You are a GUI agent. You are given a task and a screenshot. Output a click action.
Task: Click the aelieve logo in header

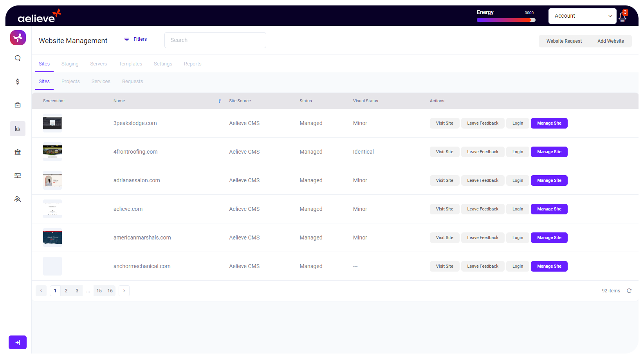[x=39, y=16]
